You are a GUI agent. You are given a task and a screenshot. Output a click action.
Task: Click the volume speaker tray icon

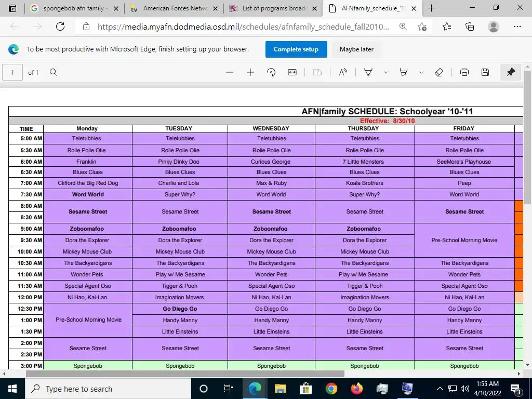tap(465, 389)
